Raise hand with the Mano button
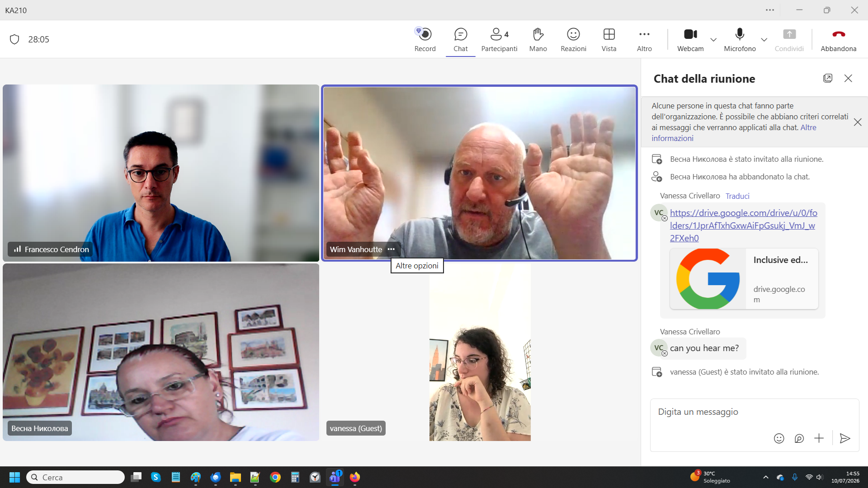This screenshot has height=488, width=868. pos(538,39)
